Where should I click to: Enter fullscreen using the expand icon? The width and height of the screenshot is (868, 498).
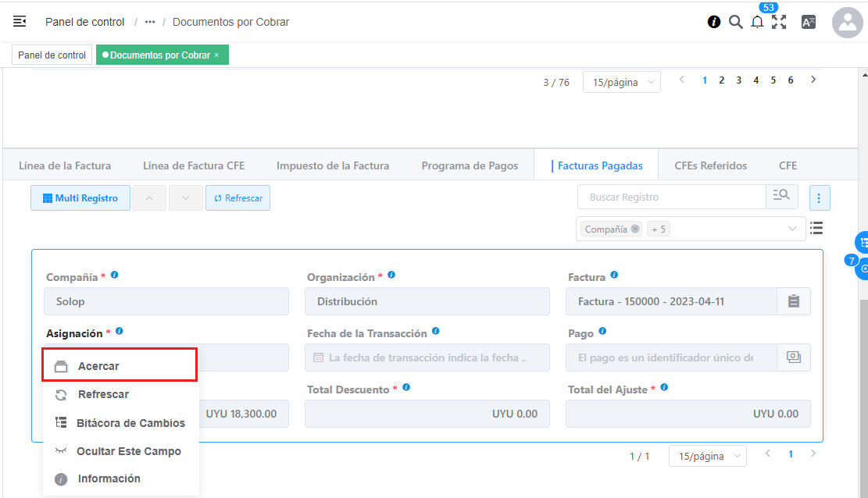779,22
